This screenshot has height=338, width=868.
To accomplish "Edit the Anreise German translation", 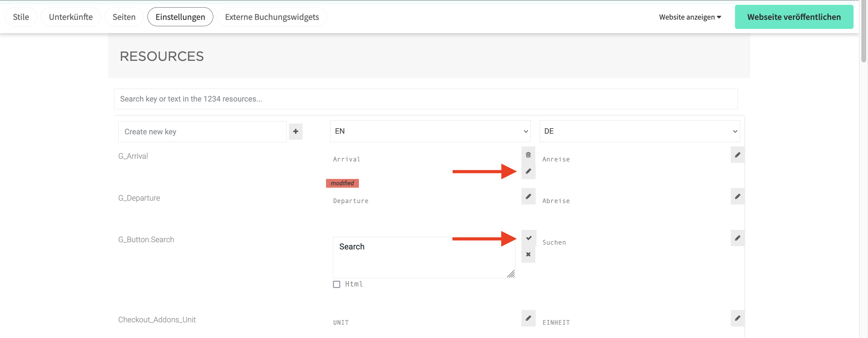I will (x=738, y=155).
